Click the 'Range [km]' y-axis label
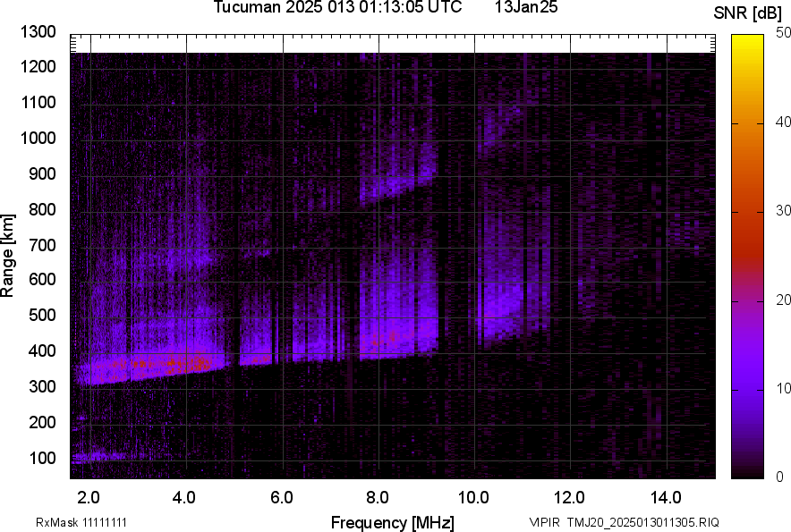791x532 pixels. (8, 256)
